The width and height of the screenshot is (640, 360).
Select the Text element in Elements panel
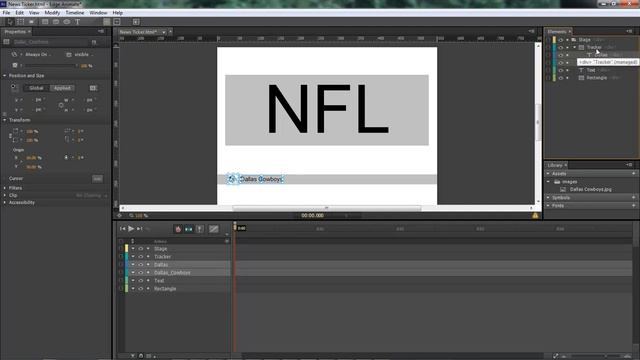coord(591,70)
